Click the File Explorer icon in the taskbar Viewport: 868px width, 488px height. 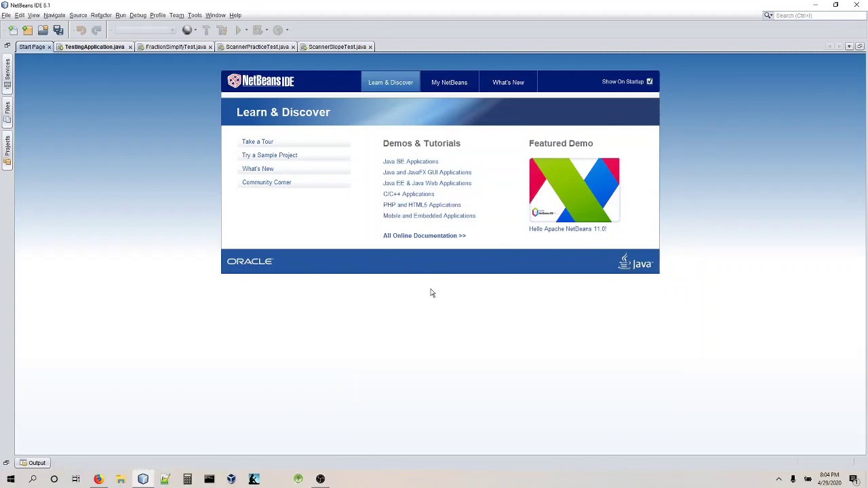coord(121,479)
